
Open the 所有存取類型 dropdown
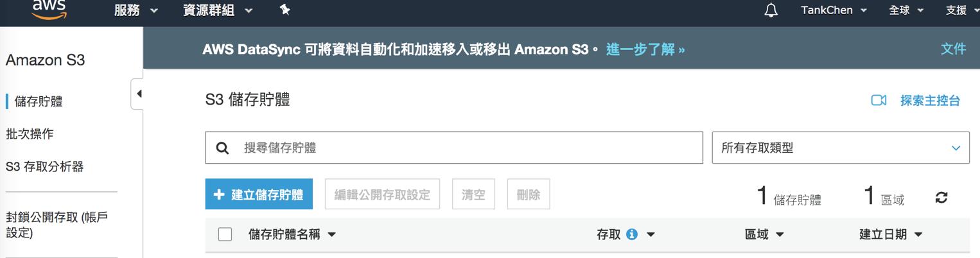click(x=841, y=148)
